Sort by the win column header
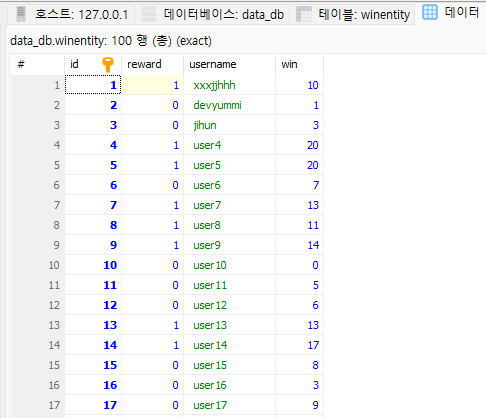Image resolution: width=486 pixels, height=418 pixels. click(299, 64)
